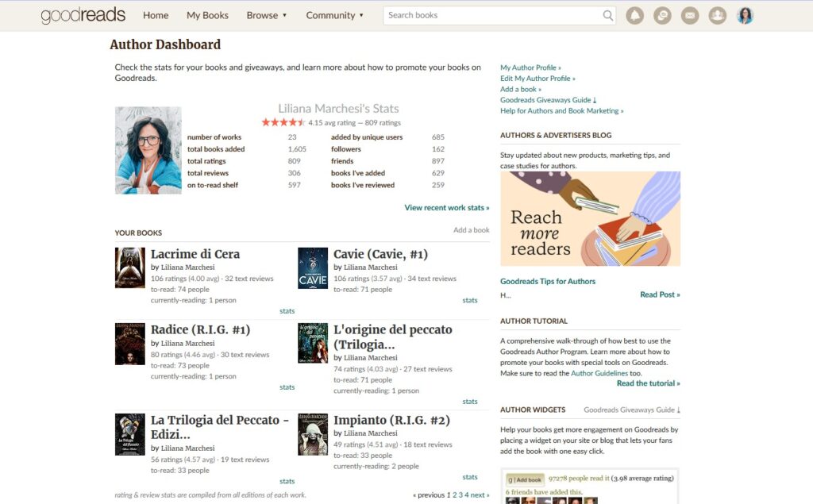Click View recent work stats link
Screen dimensions: 813x504
[x=447, y=207]
